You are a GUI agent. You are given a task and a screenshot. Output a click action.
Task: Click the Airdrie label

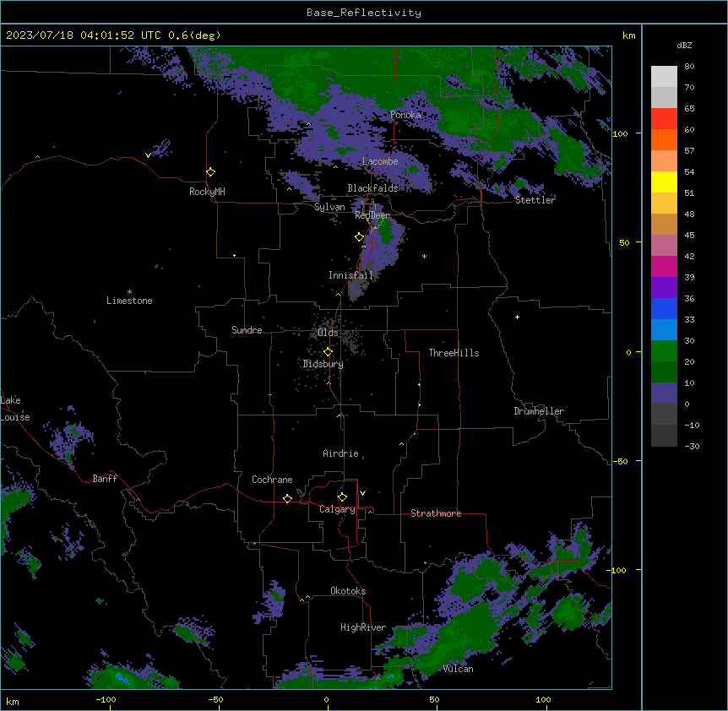(340, 453)
